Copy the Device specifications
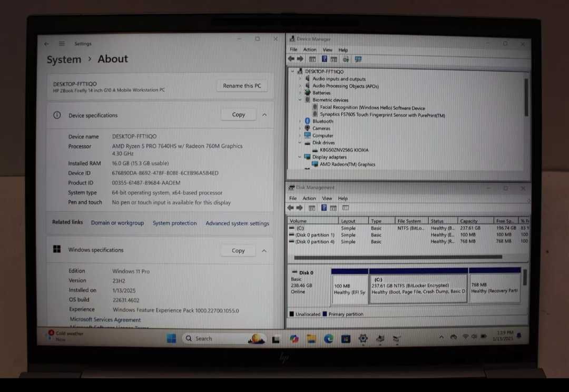This screenshot has width=569, height=392. pyautogui.click(x=239, y=115)
